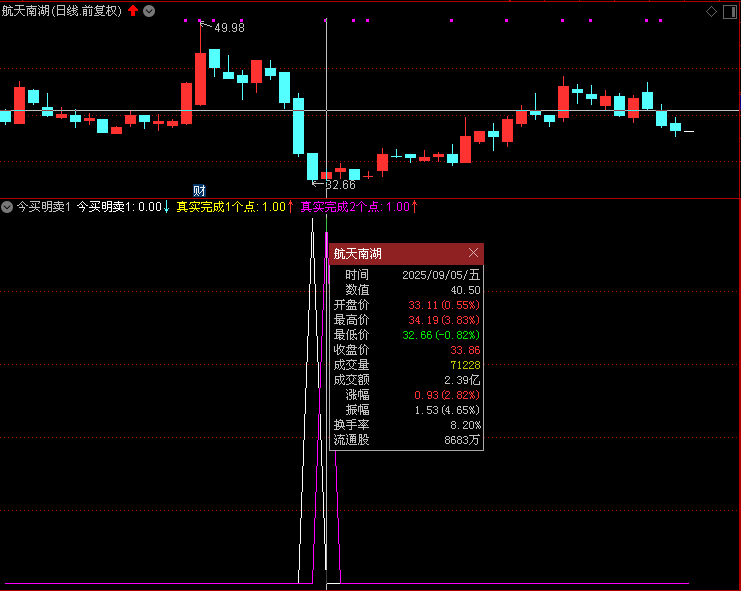Open the dropdown beside 航天南湖 chart title

(x=149, y=11)
